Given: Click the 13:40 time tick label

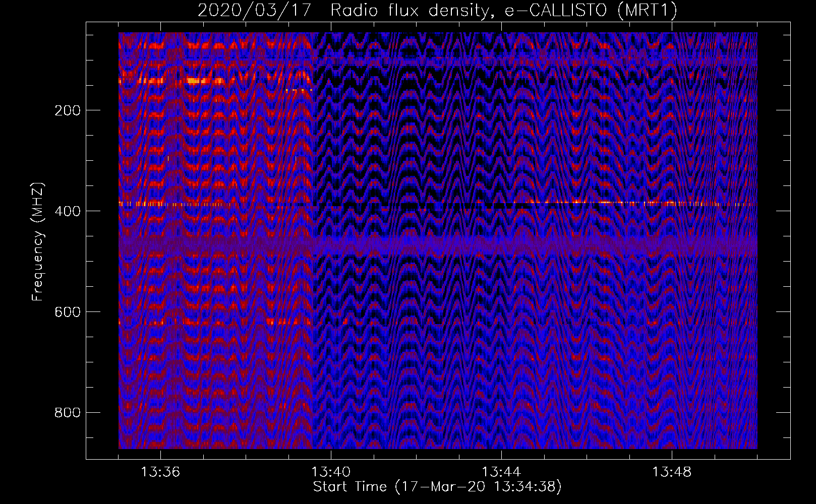Looking at the screenshot, I should point(331,472).
